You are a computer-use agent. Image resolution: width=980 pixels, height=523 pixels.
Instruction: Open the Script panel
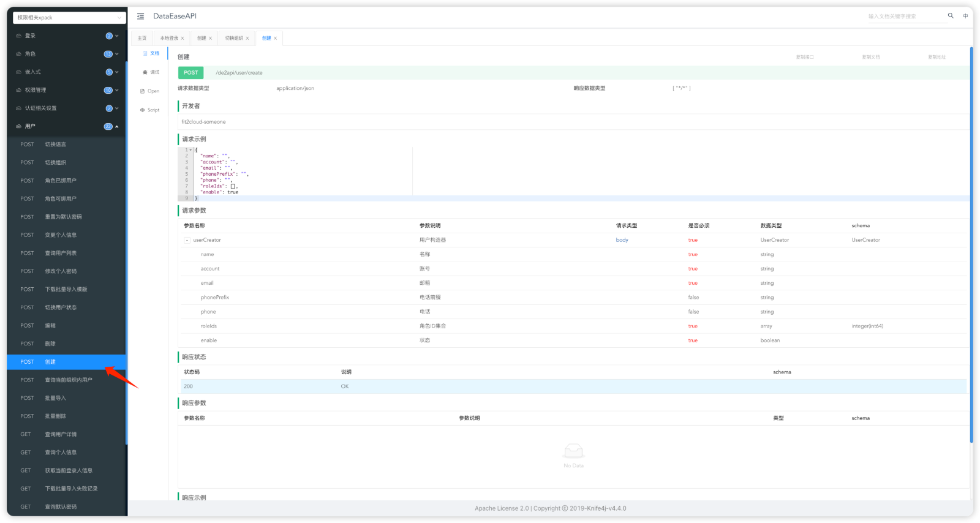click(x=149, y=110)
